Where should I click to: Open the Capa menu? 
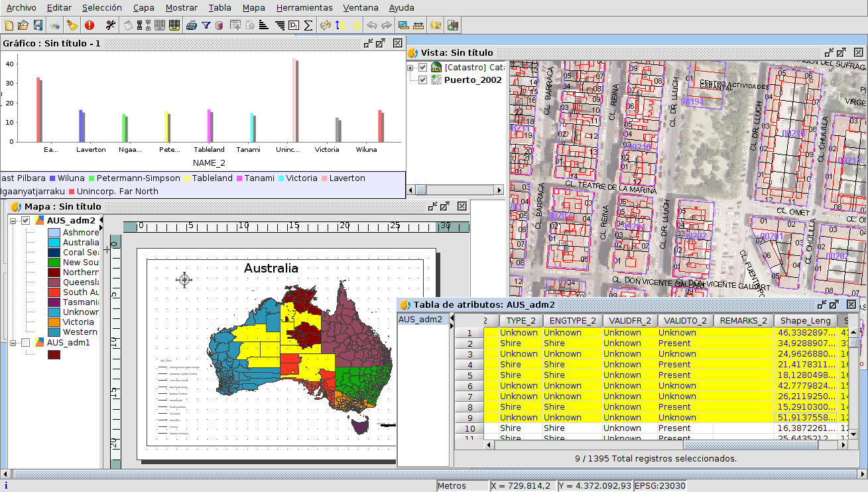tap(143, 8)
